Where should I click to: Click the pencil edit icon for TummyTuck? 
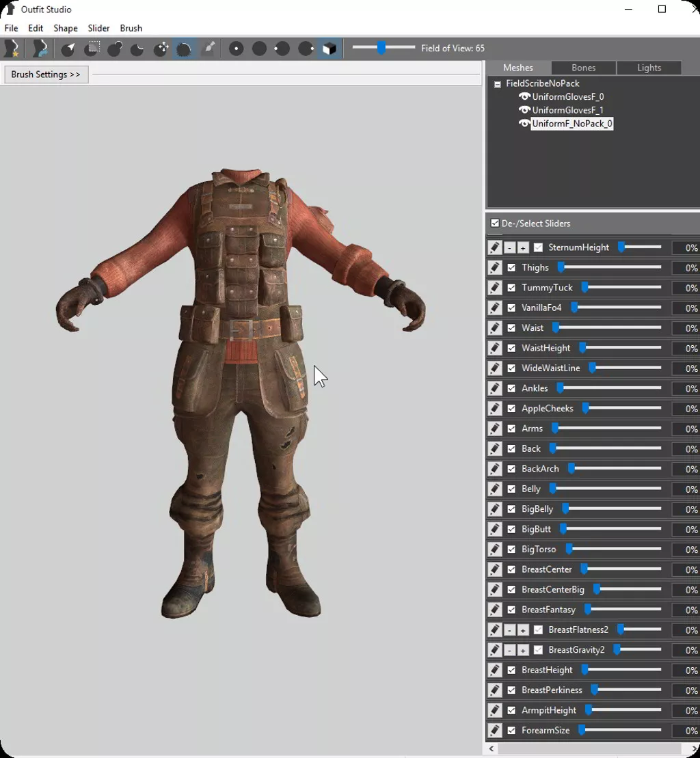(x=494, y=288)
